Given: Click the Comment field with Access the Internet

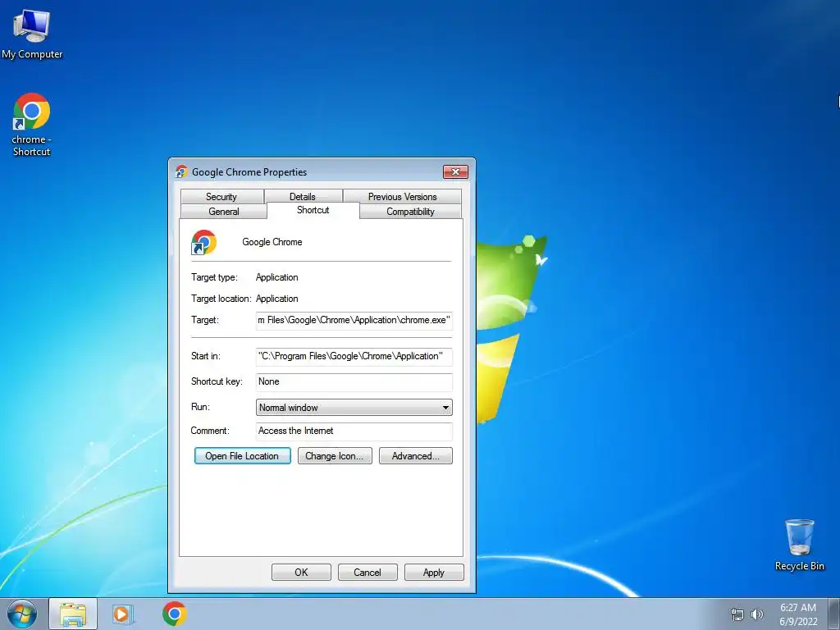Looking at the screenshot, I should pos(354,431).
